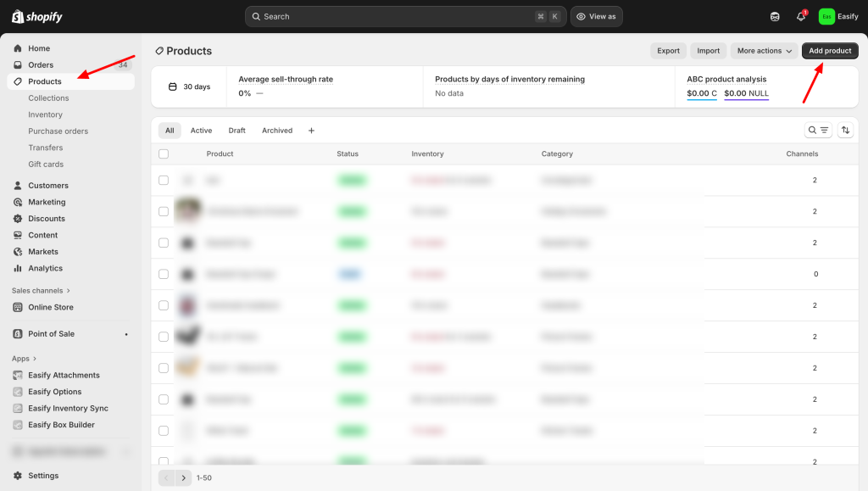Click the Export button
Screen dimensions: 868x491
[x=668, y=51]
